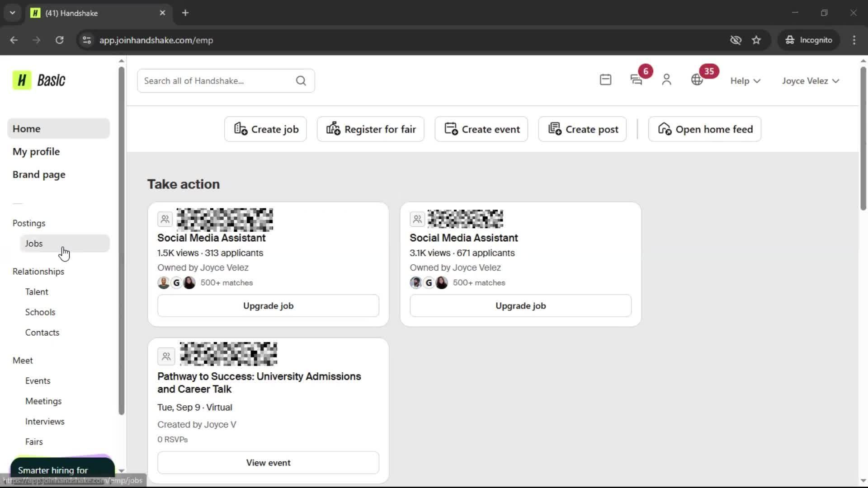Click the tracking protection eye icon
The image size is (868, 488).
click(x=736, y=40)
